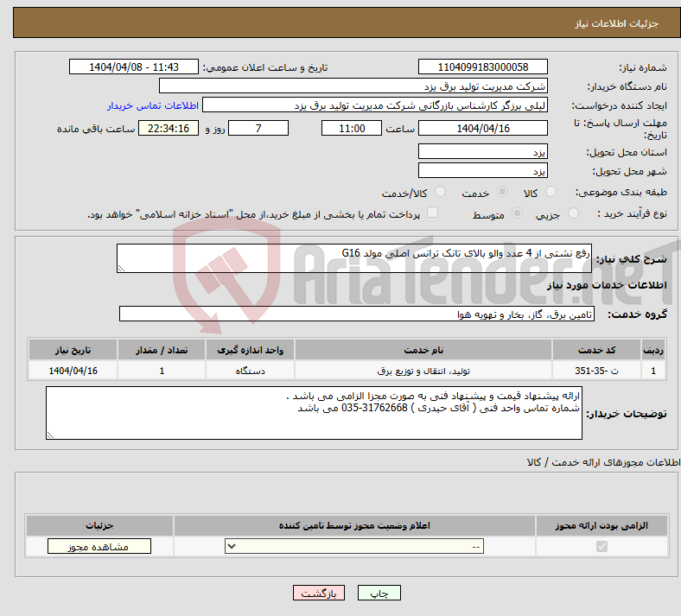This screenshot has width=681, height=616.
Task: Open license status dropdown by supplier
Action: pyautogui.click(x=354, y=546)
